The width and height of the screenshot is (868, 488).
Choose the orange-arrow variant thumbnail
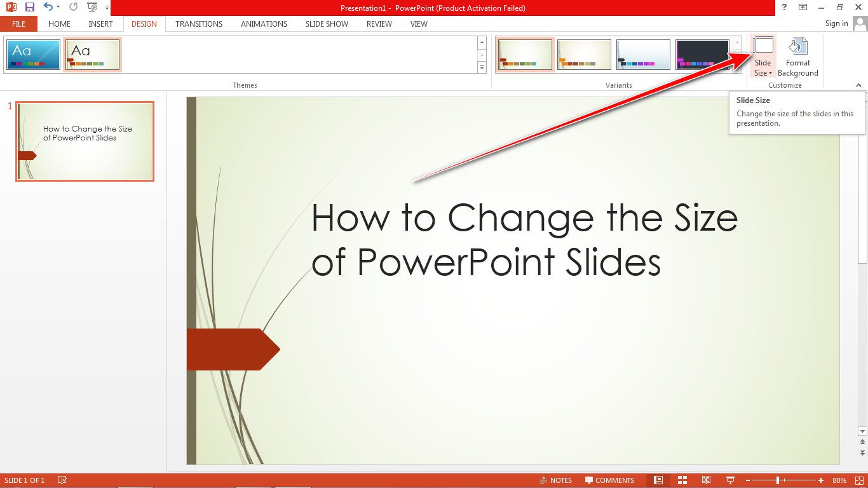(x=585, y=55)
